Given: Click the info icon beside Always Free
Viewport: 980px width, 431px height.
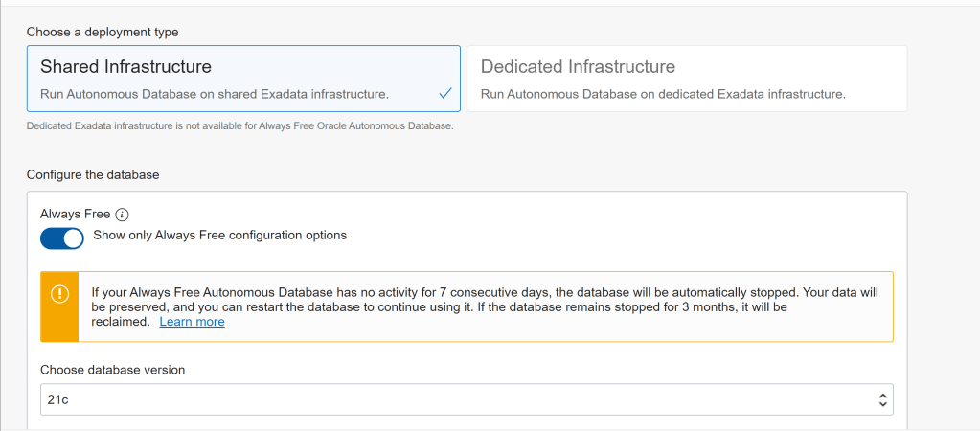Looking at the screenshot, I should point(122,215).
